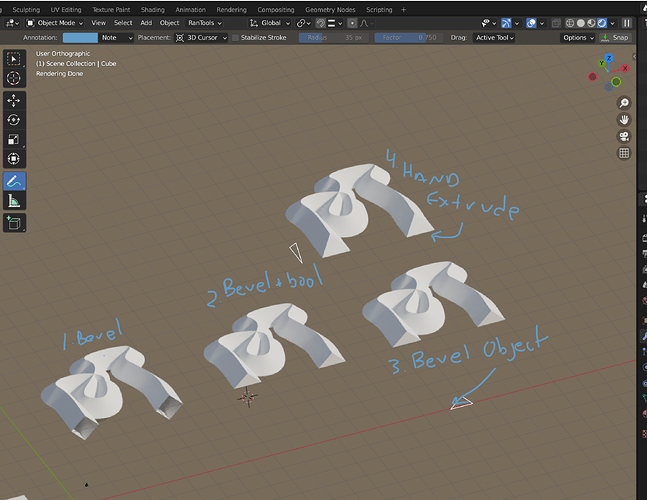Add a new workspace with plus button
The height and width of the screenshot is (500, 647).
point(404,9)
